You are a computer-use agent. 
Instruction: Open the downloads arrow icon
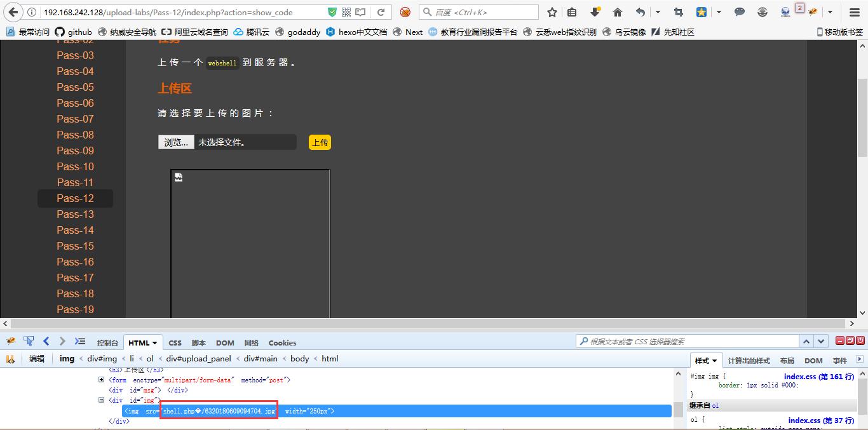coord(595,12)
